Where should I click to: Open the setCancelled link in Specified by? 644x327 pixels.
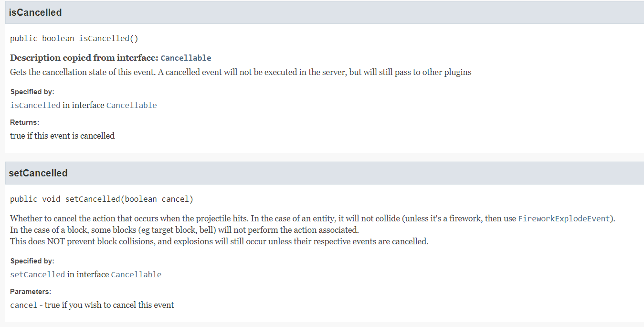point(37,274)
